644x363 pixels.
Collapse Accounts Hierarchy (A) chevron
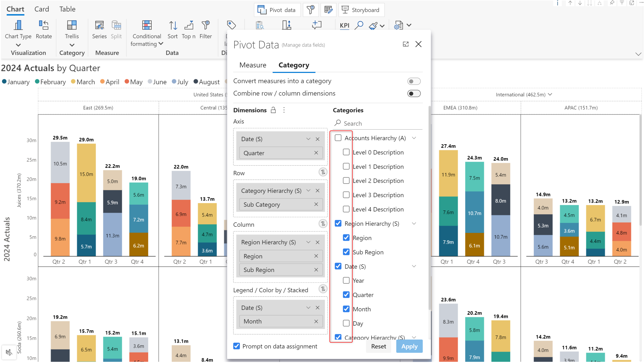tap(414, 138)
